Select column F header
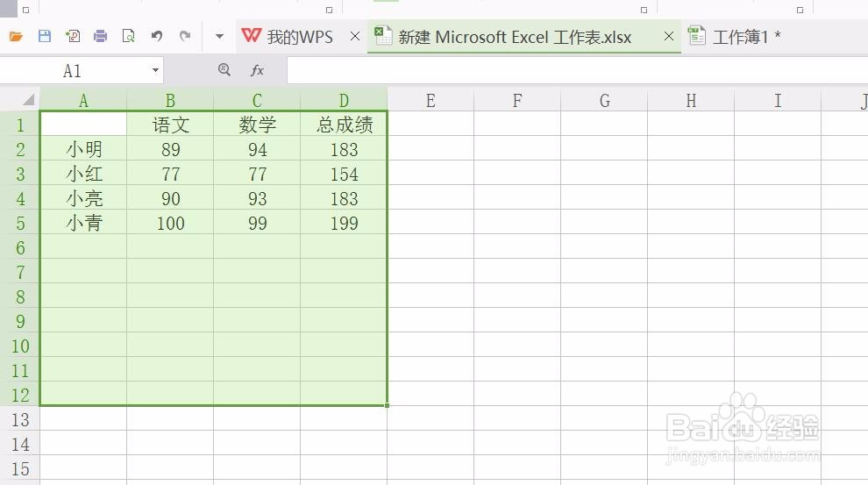 coord(517,100)
